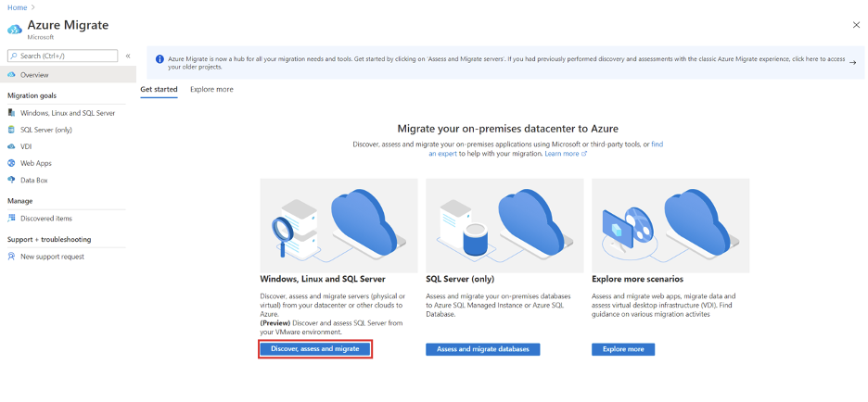Focus the Search (Ctrl+/) input field

[63, 57]
